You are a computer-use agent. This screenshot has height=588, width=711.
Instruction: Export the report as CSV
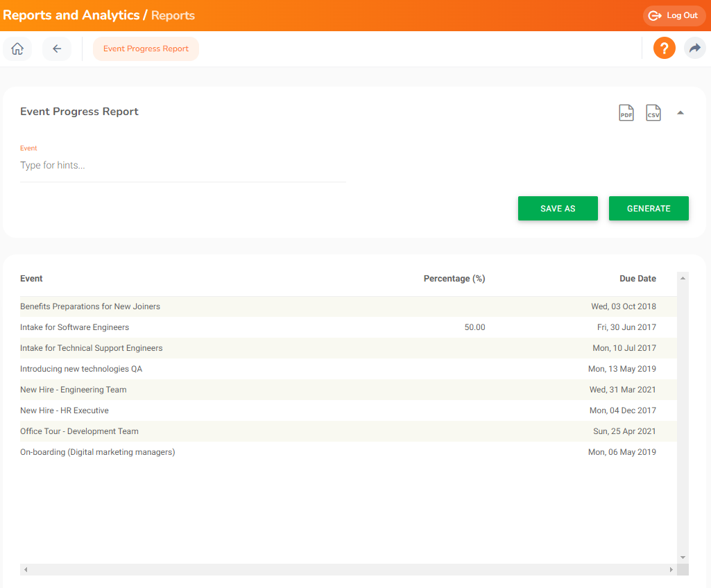pos(653,112)
